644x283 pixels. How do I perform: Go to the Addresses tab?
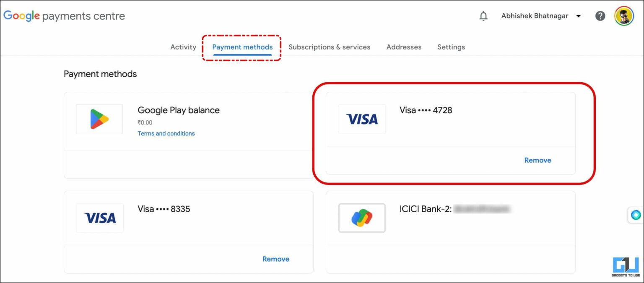403,47
